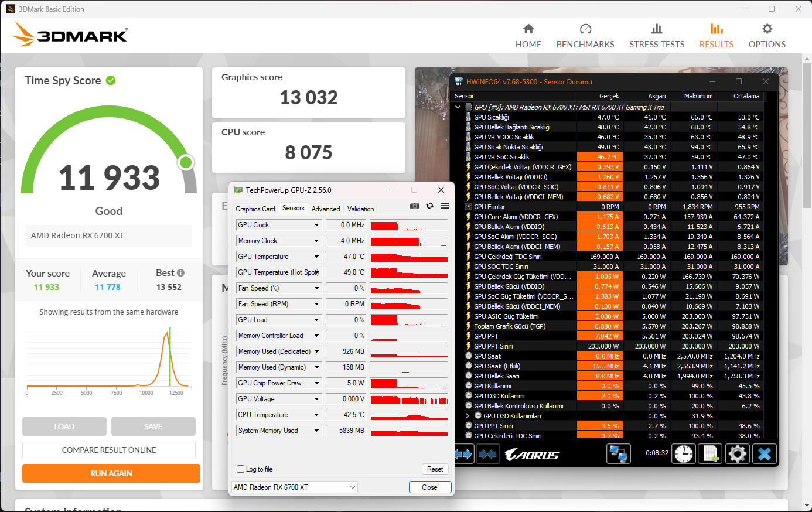
Task: Click the HWiNFO clock reset-time icon
Action: [x=684, y=453]
